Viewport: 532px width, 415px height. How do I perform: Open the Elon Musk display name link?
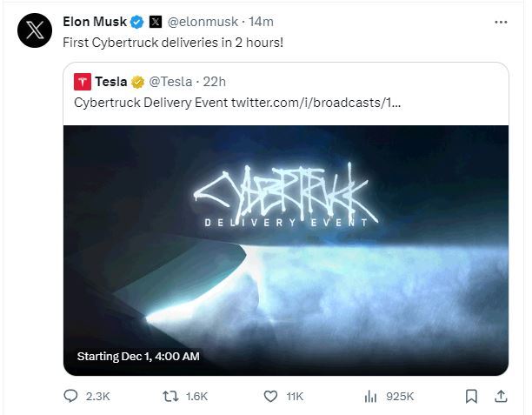pyautogui.click(x=95, y=21)
